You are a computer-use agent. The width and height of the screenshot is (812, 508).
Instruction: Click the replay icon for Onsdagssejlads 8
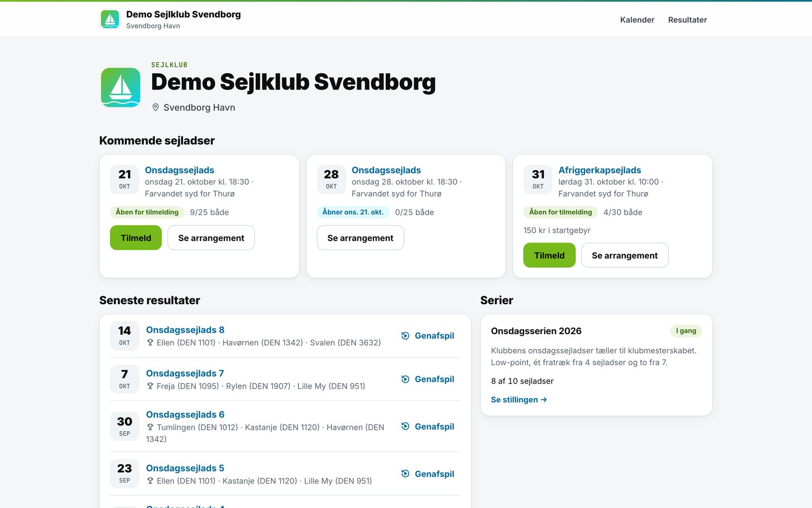click(x=405, y=336)
